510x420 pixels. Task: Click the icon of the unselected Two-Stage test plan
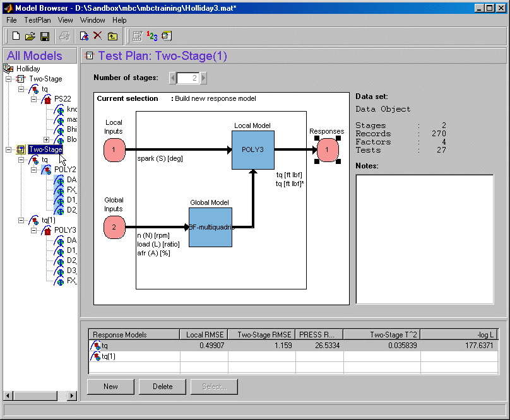point(21,79)
